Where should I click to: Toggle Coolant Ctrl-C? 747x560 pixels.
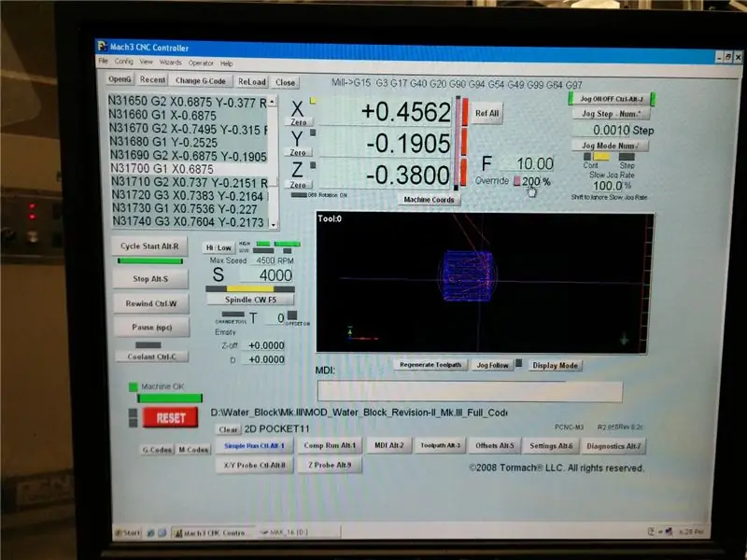[151, 357]
